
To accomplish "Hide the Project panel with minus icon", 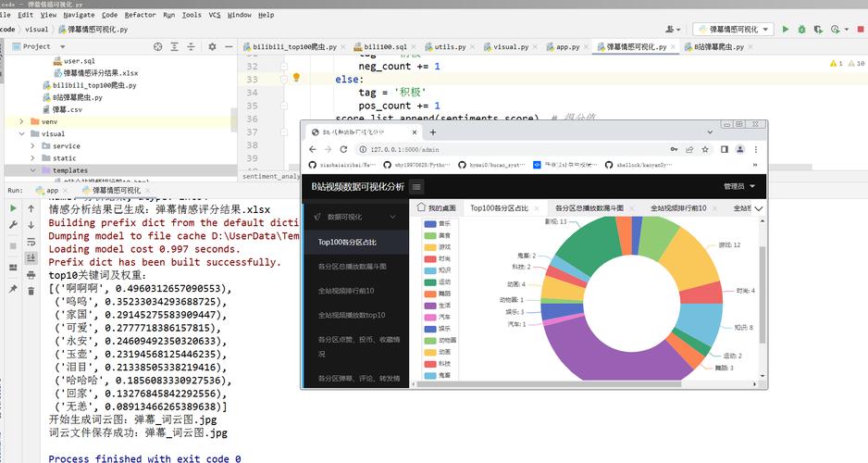I will tap(228, 46).
